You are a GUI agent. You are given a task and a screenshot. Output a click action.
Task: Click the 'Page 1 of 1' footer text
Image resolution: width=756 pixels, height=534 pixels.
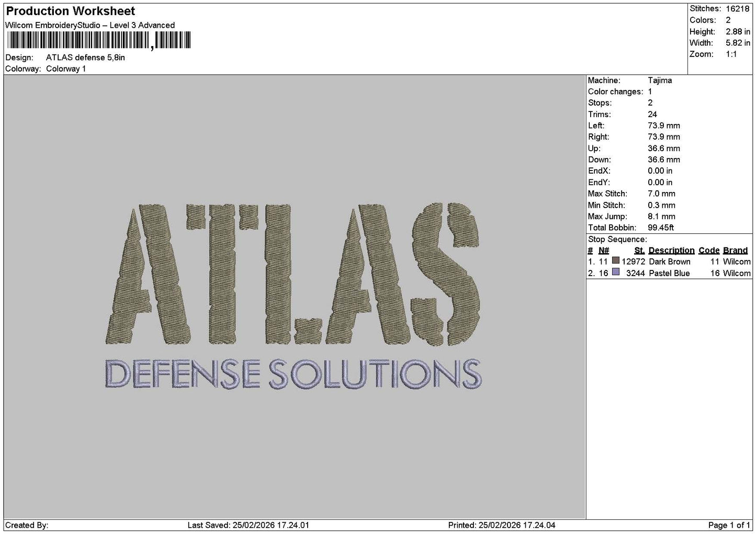click(x=729, y=525)
